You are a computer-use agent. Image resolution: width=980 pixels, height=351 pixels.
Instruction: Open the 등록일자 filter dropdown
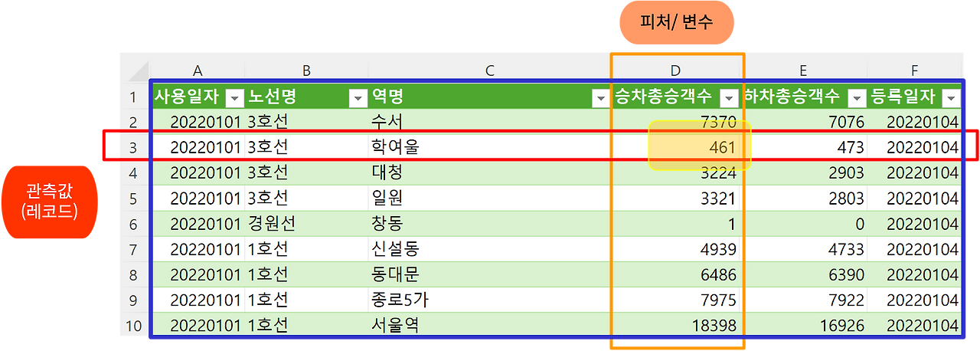[x=951, y=98]
